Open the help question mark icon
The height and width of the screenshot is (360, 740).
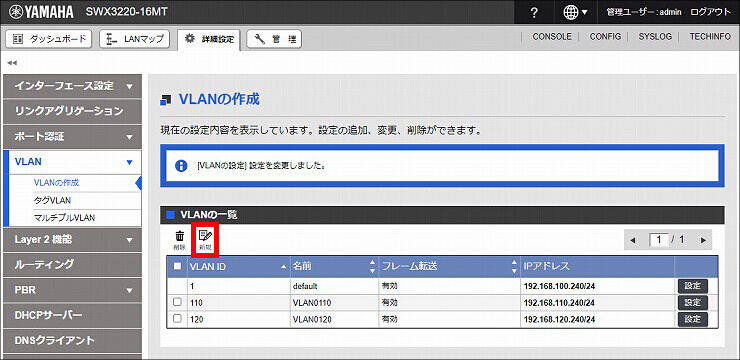[534, 12]
